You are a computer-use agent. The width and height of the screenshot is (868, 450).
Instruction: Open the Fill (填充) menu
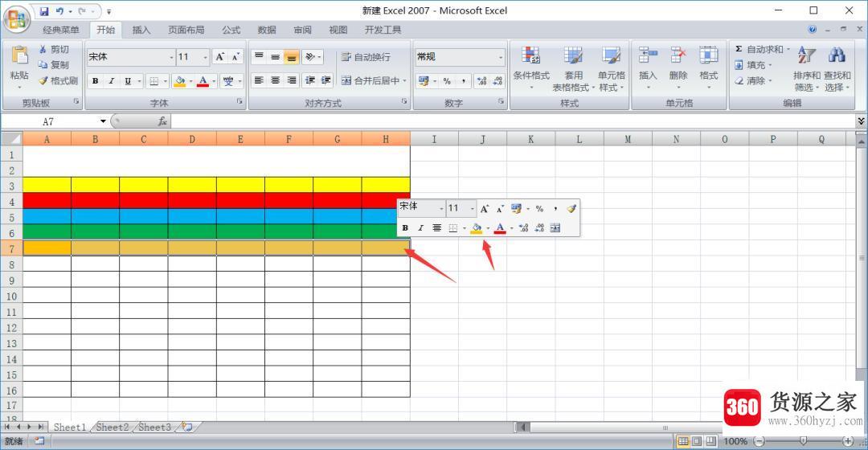pyautogui.click(x=752, y=65)
